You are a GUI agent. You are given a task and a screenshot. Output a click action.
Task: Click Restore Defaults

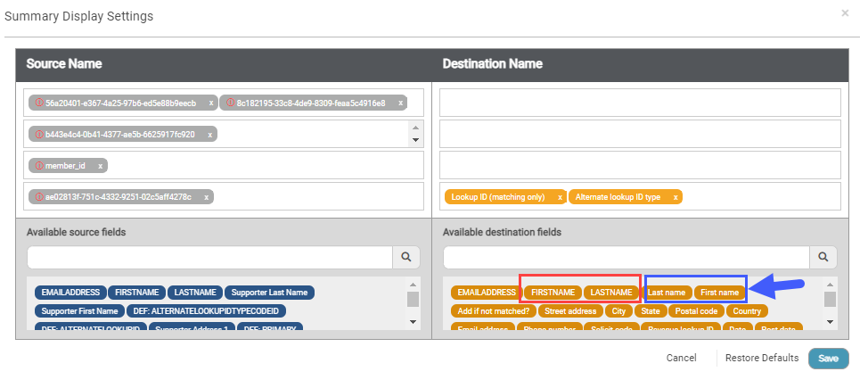pyautogui.click(x=762, y=358)
